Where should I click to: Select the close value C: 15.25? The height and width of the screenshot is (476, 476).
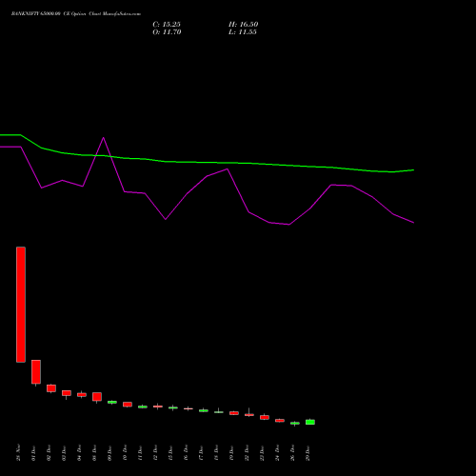167,25
